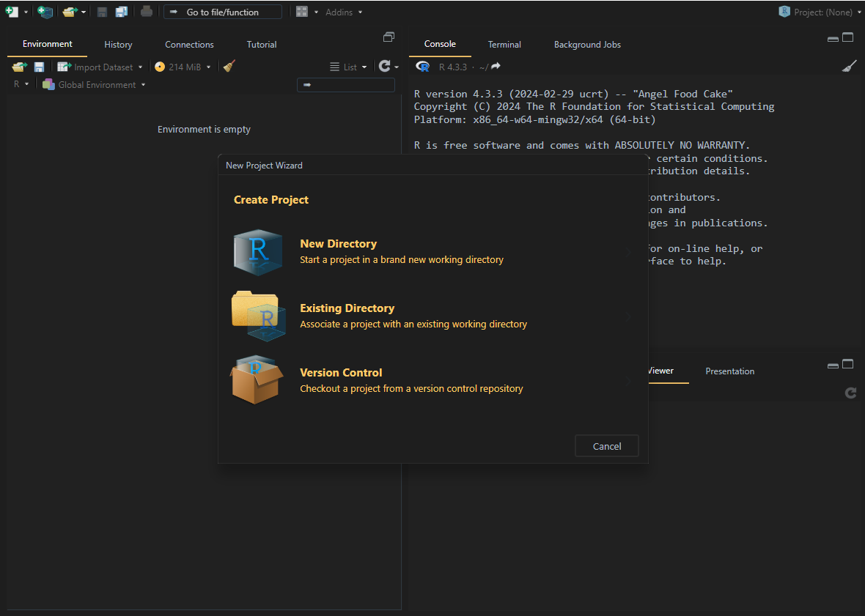Cancel the New Project Wizard
Image resolution: width=865 pixels, height=616 pixels.
607,446
